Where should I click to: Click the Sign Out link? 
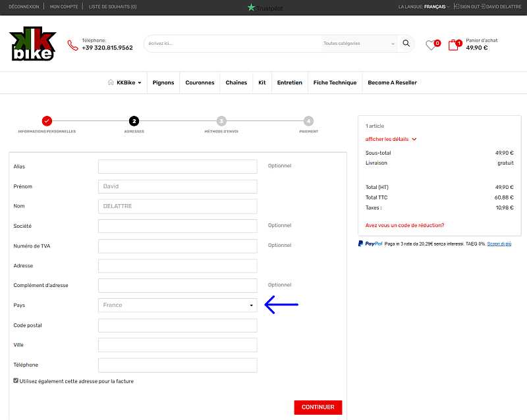coord(467,7)
